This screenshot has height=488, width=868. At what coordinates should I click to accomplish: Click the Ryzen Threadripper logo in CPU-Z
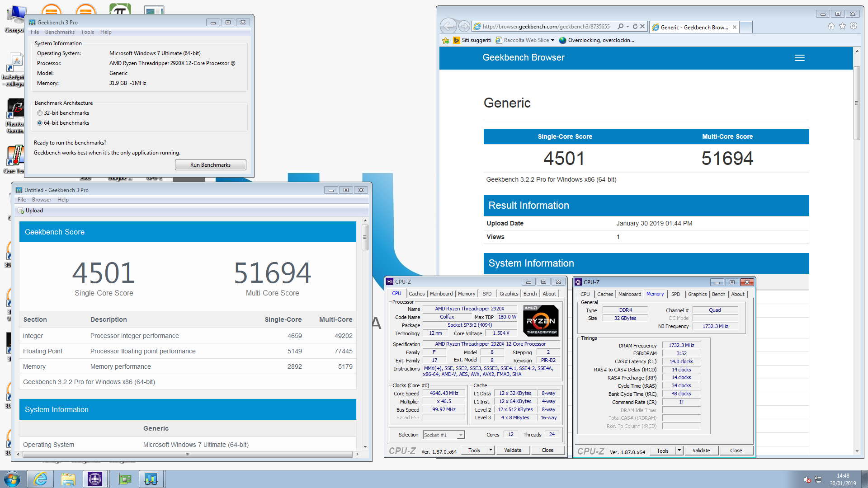[x=541, y=321]
